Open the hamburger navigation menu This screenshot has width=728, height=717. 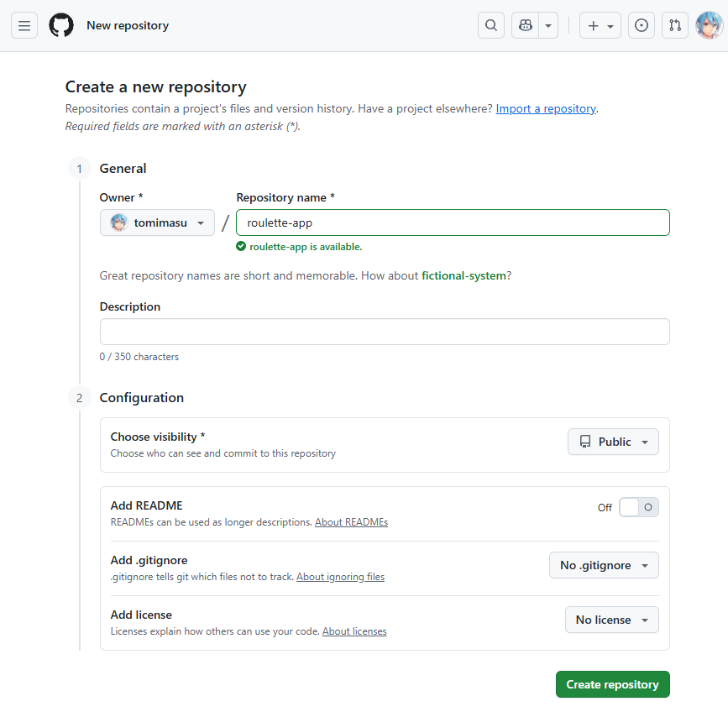coord(24,26)
